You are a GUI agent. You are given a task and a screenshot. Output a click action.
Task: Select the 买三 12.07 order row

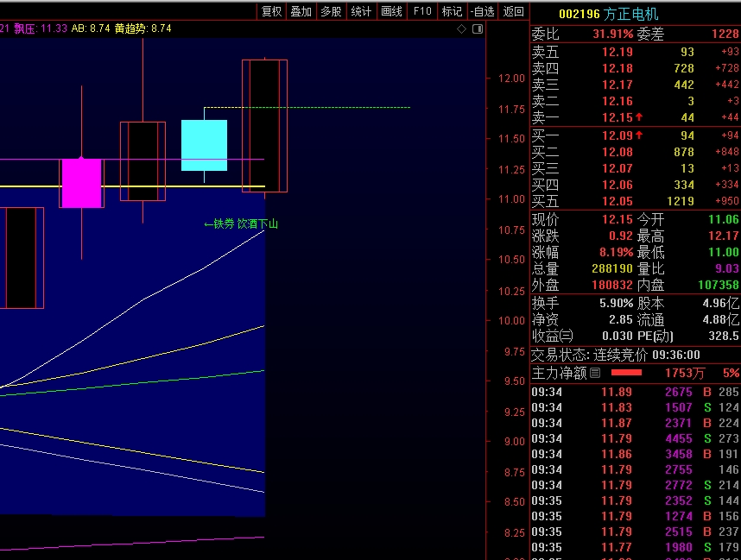point(636,168)
